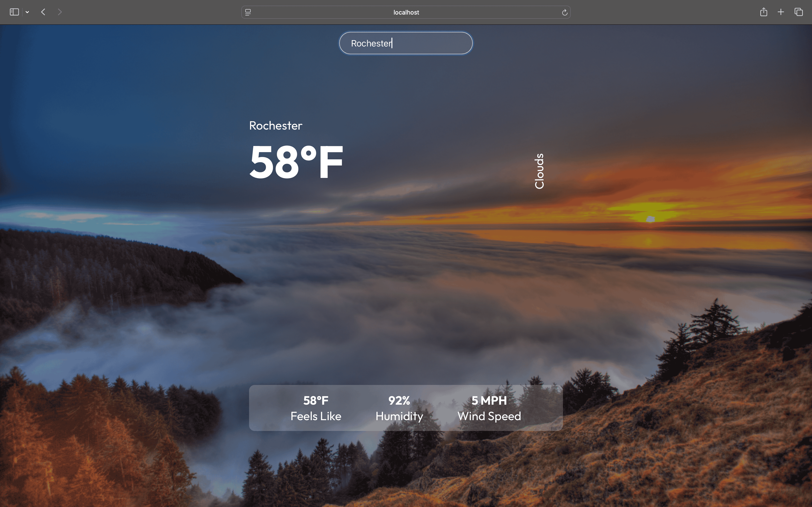
Task: Toggle the Safari sidebar panel
Action: coord(14,12)
